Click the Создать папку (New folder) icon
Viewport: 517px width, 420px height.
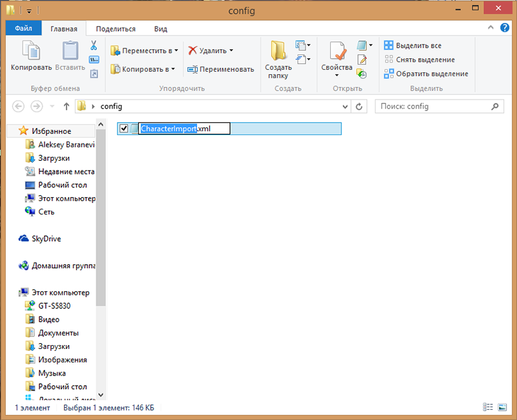click(x=279, y=53)
